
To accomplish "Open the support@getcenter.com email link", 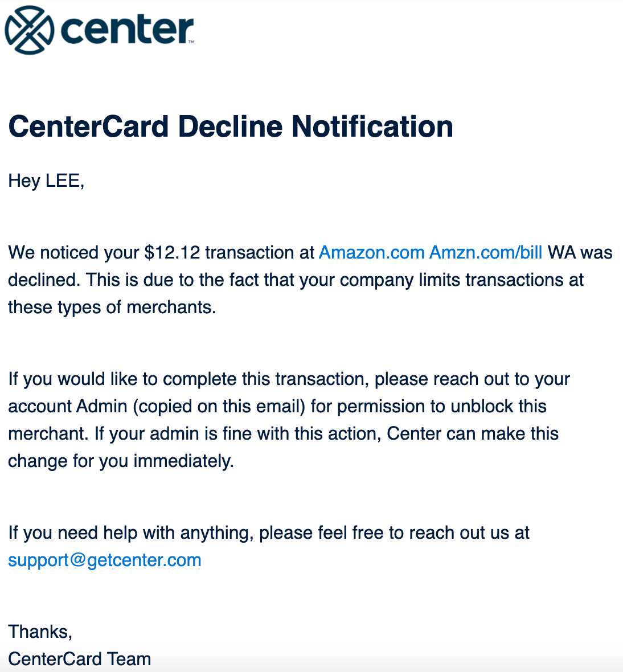I will (105, 560).
